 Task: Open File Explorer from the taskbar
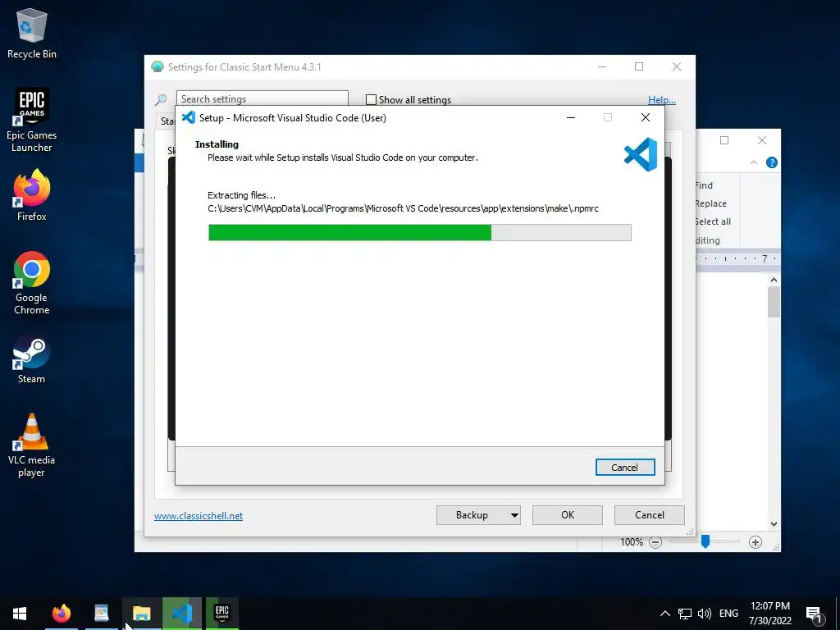(142, 614)
